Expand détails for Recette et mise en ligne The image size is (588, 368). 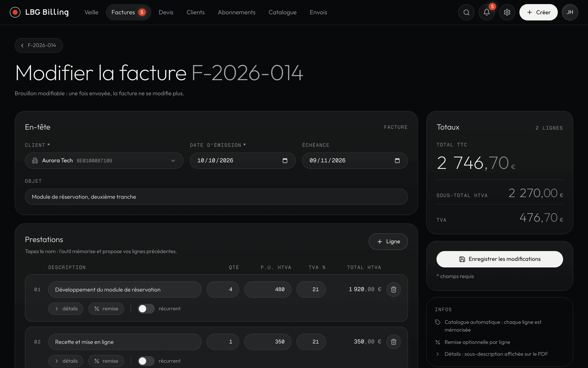[x=66, y=361]
